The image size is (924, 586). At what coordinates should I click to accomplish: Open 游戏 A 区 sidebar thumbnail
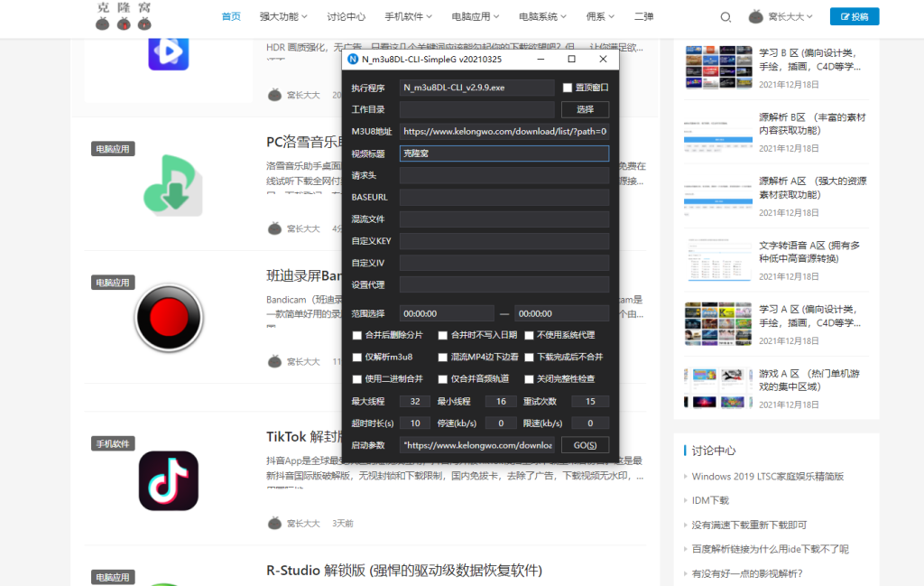pyautogui.click(x=718, y=388)
